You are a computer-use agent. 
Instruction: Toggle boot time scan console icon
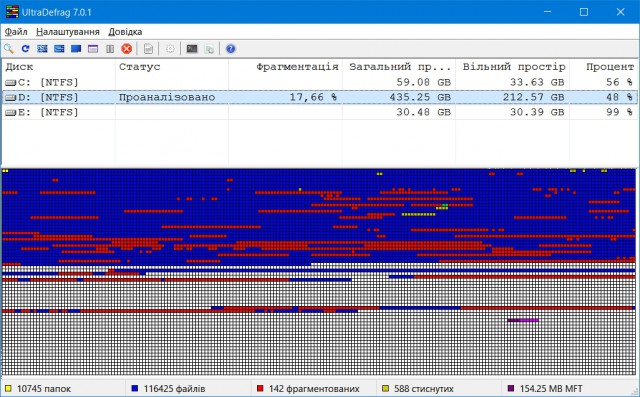pos(192,49)
